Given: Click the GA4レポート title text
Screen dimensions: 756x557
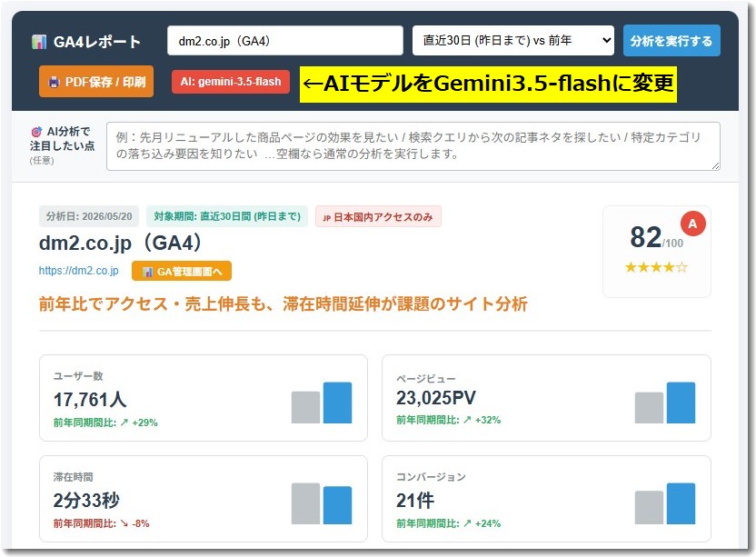Looking at the screenshot, I should tap(97, 42).
